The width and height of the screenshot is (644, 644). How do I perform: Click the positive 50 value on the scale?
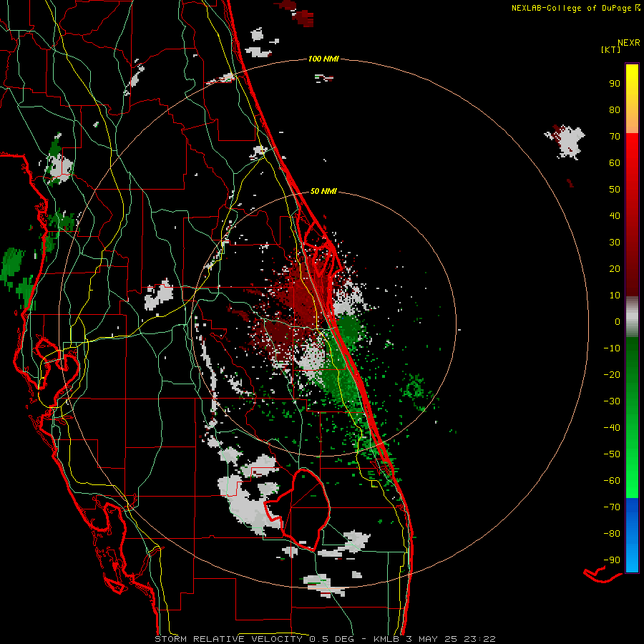pyautogui.click(x=615, y=190)
